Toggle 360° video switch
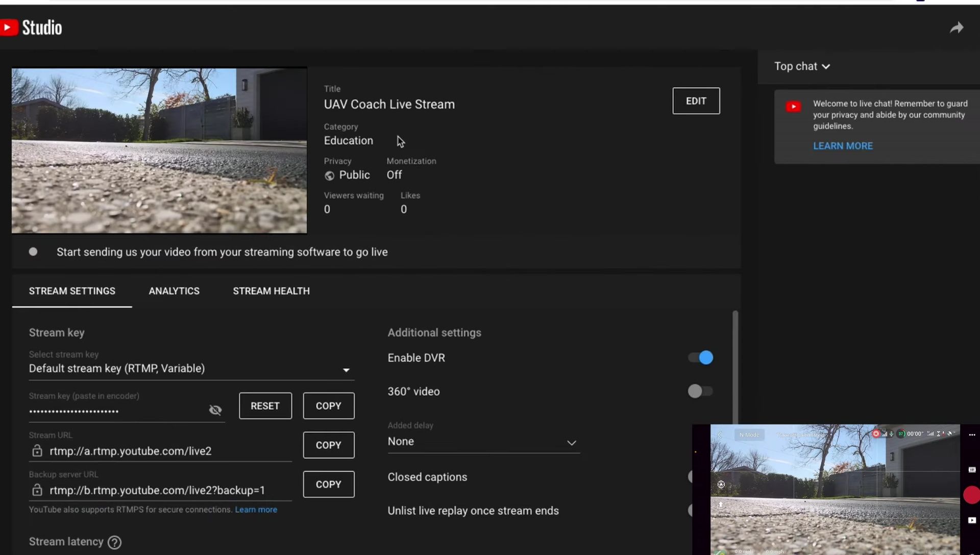 700,391
